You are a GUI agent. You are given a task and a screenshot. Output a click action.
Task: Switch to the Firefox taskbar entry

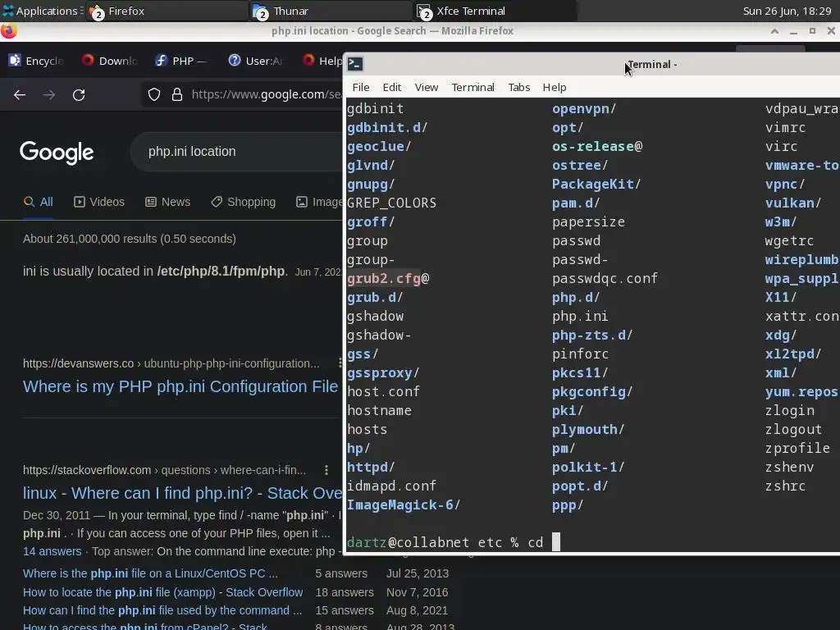(167, 11)
